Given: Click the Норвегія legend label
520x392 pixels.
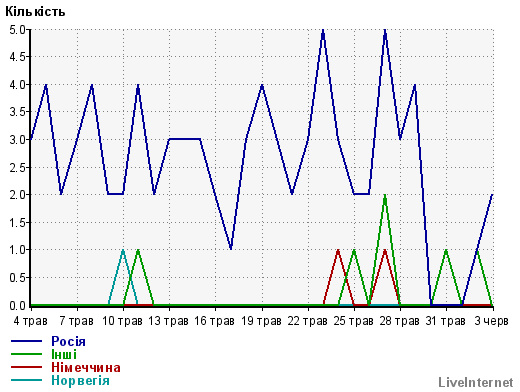Looking at the screenshot, I should (80, 380).
